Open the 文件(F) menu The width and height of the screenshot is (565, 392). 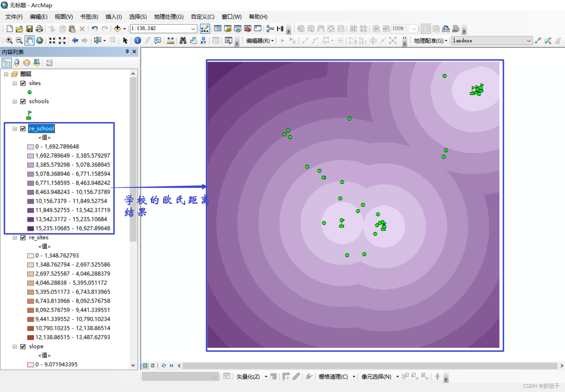click(14, 17)
